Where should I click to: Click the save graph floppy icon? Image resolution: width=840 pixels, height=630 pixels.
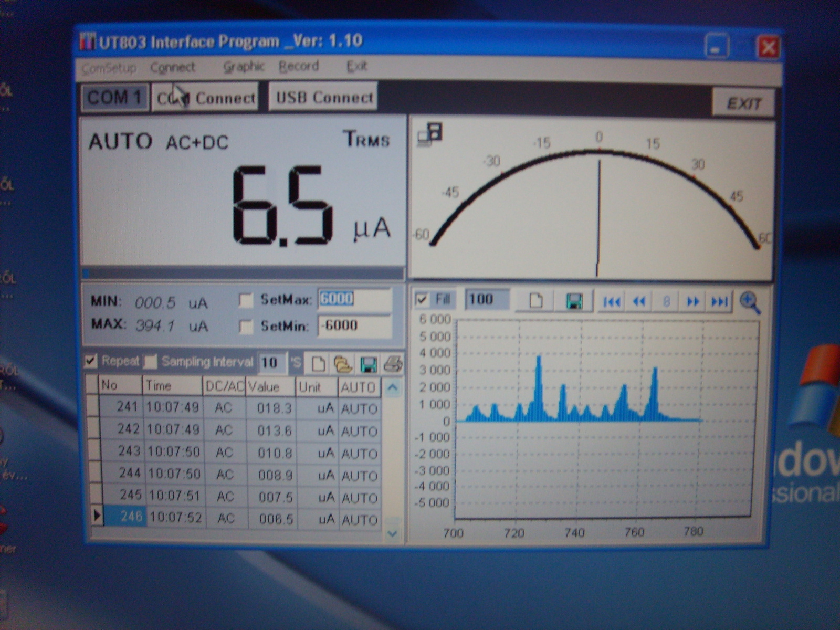tap(574, 301)
